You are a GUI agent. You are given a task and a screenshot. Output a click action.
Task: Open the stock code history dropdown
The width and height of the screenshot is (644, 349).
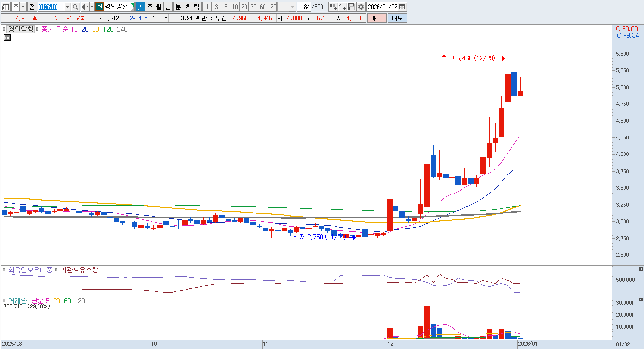67,7
